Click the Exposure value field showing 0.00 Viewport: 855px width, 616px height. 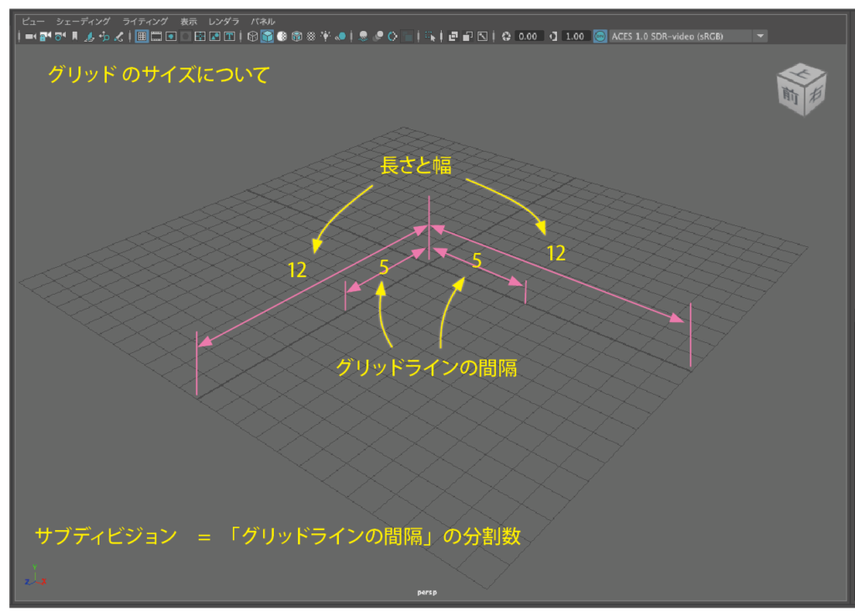point(529,37)
